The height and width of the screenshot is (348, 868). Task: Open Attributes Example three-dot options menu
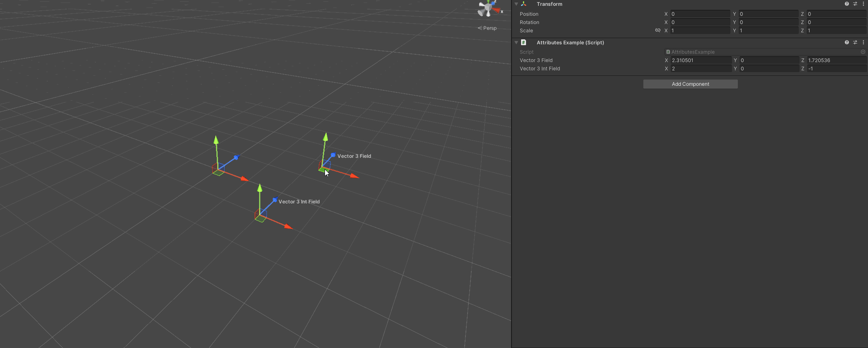863,42
